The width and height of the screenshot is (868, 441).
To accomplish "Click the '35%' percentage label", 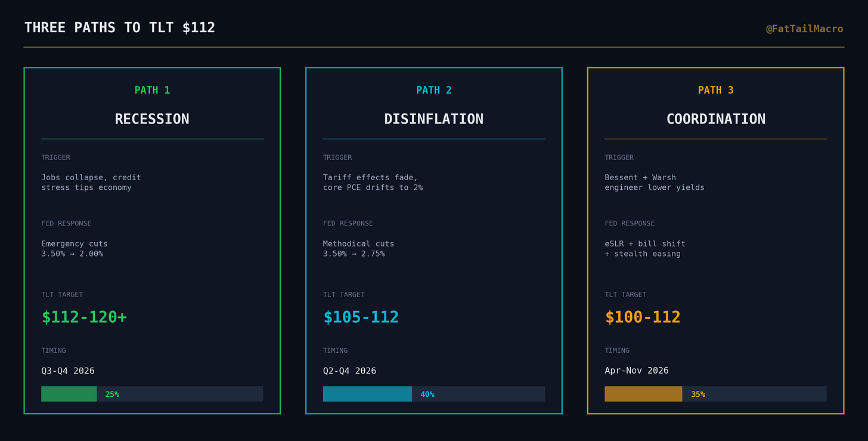I will tap(698, 394).
